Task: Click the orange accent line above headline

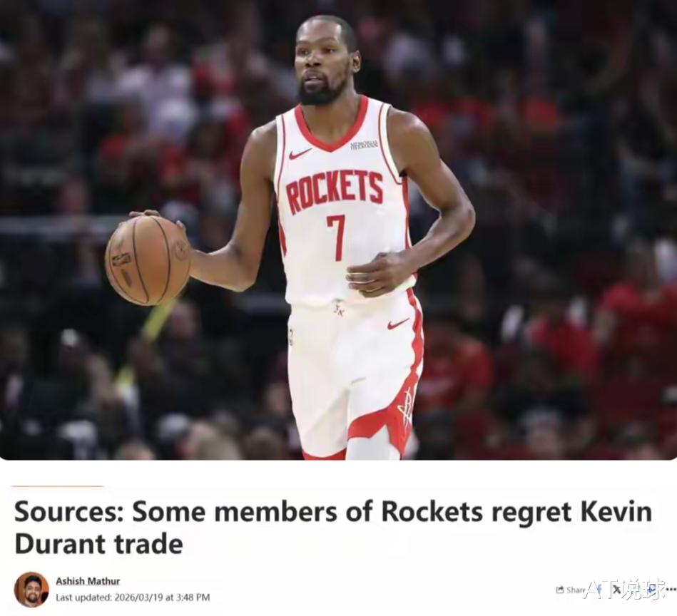Action: pyautogui.click(x=57, y=486)
